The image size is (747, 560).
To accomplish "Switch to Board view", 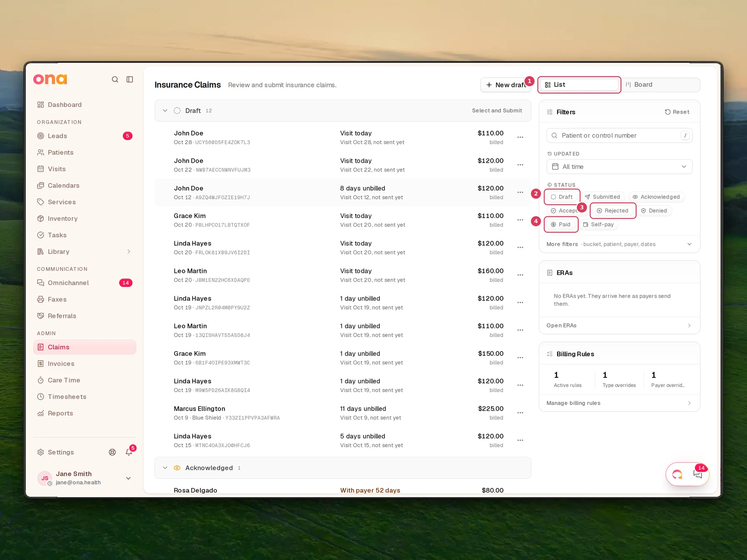I will pyautogui.click(x=660, y=85).
